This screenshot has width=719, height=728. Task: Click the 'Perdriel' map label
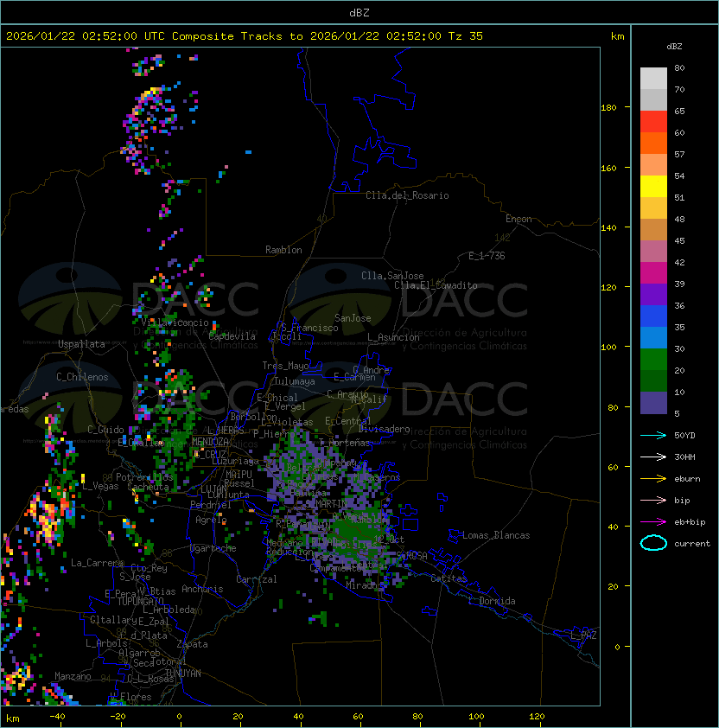tap(211, 505)
